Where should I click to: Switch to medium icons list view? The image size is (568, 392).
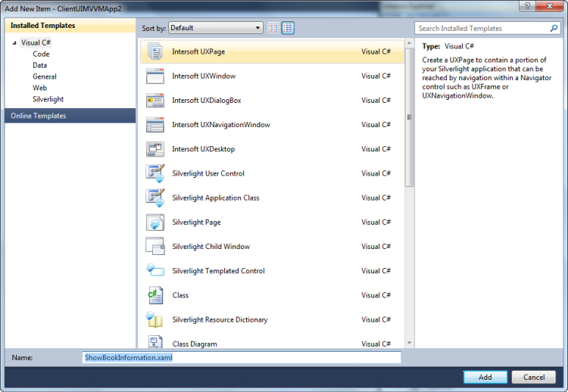pos(288,28)
